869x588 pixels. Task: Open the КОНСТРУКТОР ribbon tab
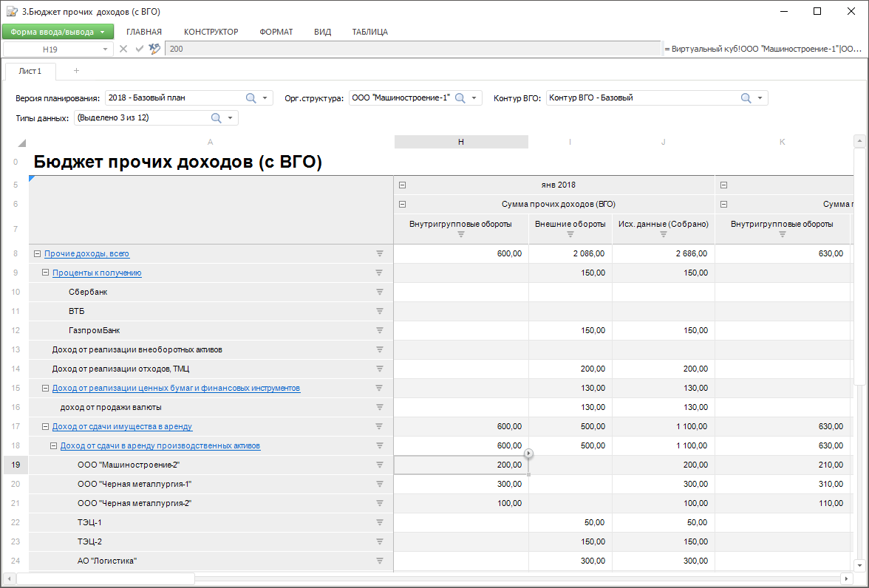(211, 32)
